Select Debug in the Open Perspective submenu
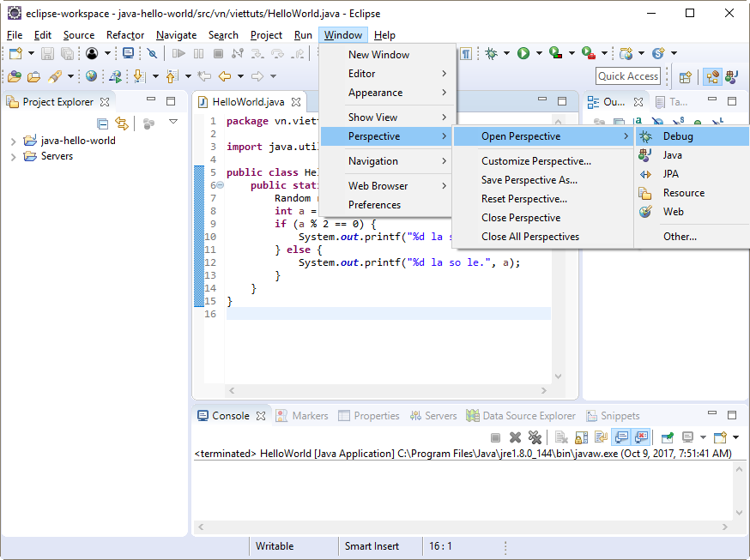Screen dimensions: 750x560 coord(692,136)
